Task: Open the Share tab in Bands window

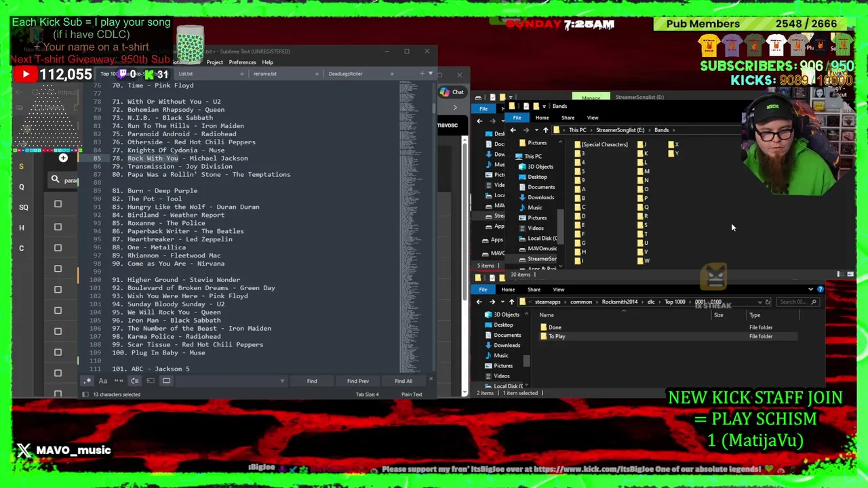Action: pyautogui.click(x=568, y=118)
